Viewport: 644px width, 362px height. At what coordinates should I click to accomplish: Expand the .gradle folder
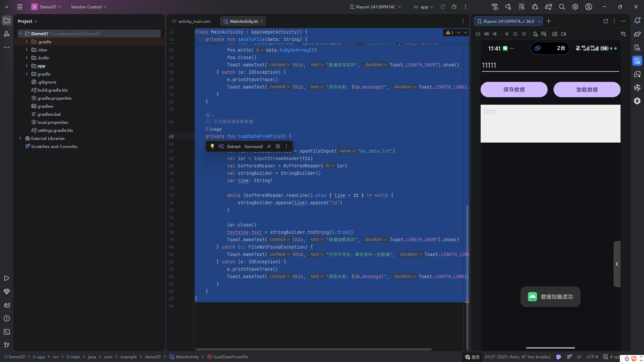27,42
